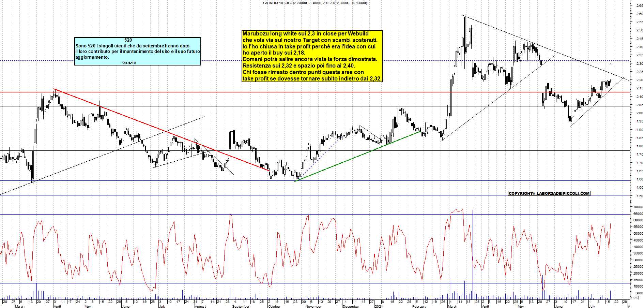Select the '520' heading in cyan box
The width and height of the screenshot is (644, 308).
[x=128, y=40]
